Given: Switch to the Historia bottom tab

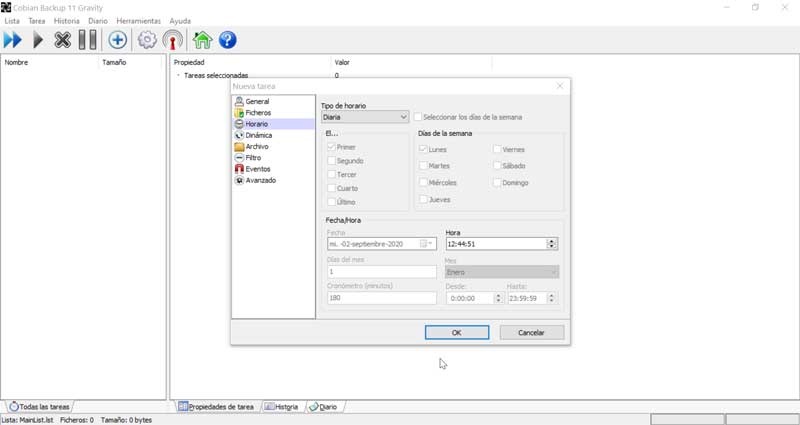Looking at the screenshot, I should 281,407.
